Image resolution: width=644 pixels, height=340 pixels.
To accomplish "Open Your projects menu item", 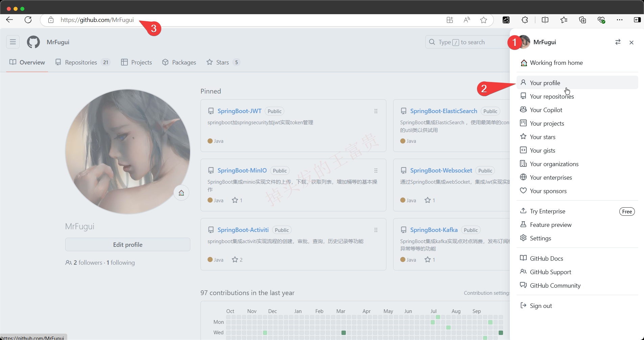I will click(577, 123).
